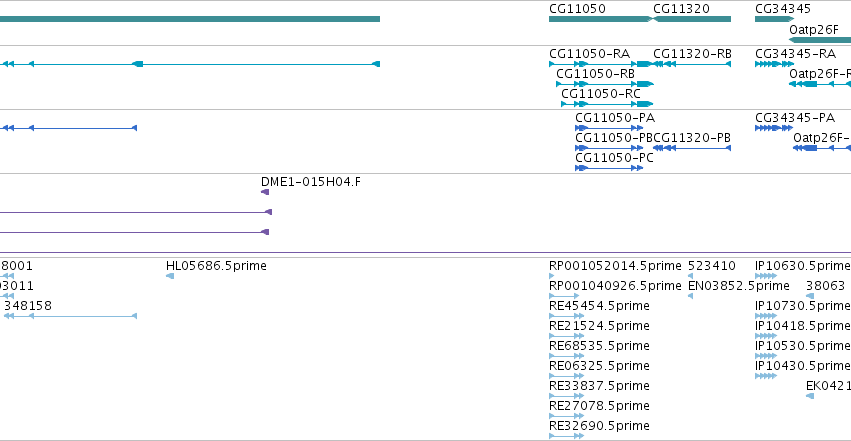Click the DME1-015H04.F purple arrow marker
Image resolution: width=851 pixels, height=441 pixels.
265,192
